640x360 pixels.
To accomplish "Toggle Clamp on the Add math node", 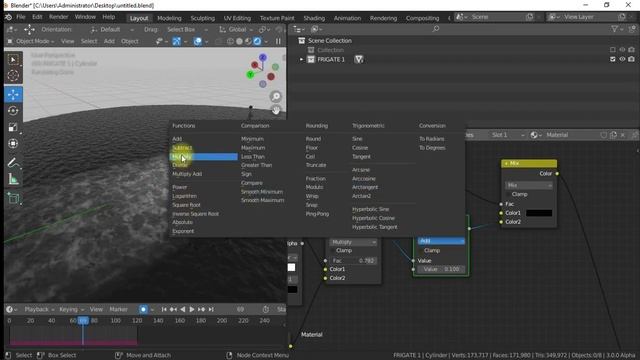I will click(431, 250).
